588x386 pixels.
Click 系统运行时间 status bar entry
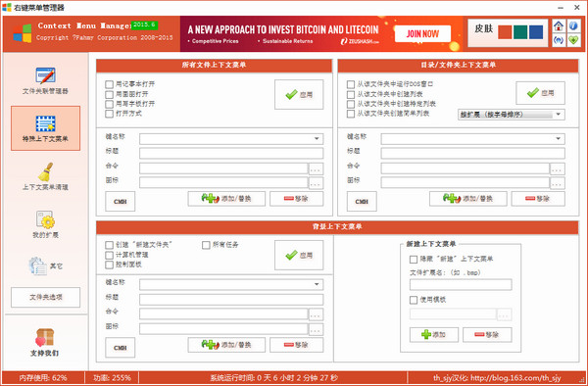pos(273,378)
